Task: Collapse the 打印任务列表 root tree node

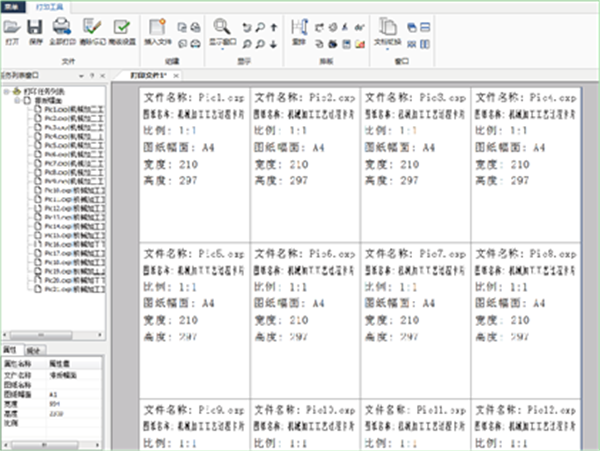Action: [7, 91]
